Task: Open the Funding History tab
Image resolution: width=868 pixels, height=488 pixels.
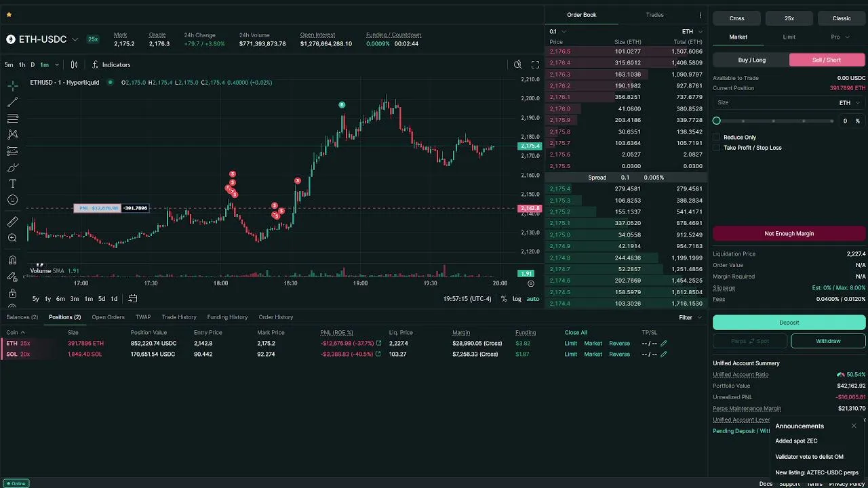Action: [x=227, y=317]
